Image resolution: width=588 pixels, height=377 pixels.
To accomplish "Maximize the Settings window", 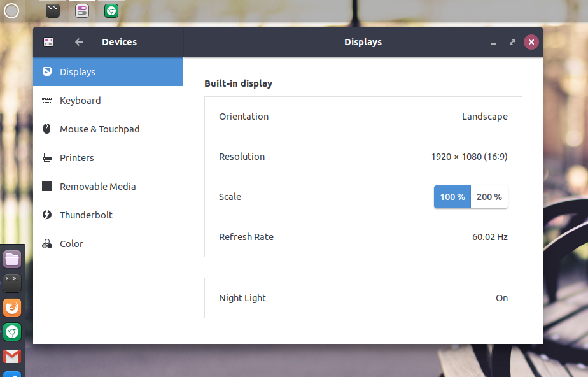I will tap(512, 43).
